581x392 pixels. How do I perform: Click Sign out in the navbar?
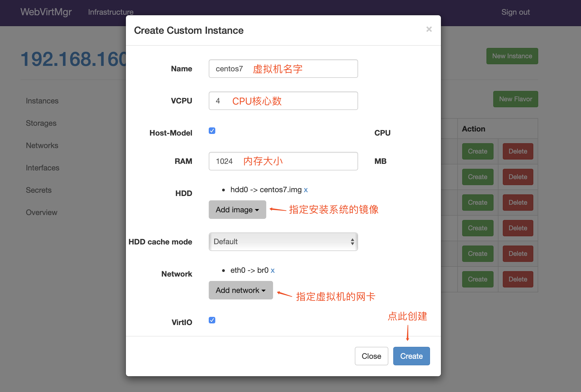515,12
